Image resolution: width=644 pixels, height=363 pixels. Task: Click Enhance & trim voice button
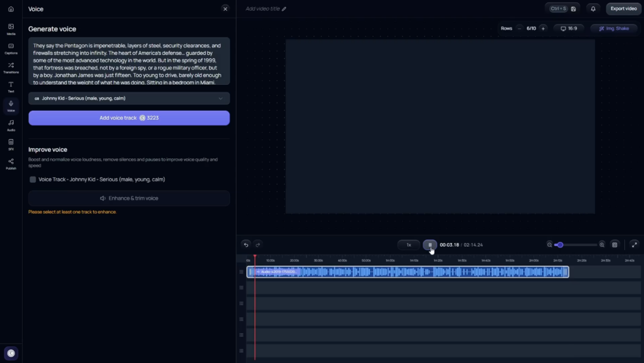pos(129,198)
